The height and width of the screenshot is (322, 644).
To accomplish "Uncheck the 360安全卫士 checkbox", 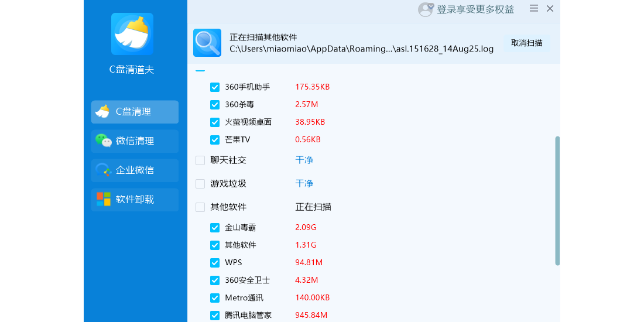I will [x=215, y=280].
